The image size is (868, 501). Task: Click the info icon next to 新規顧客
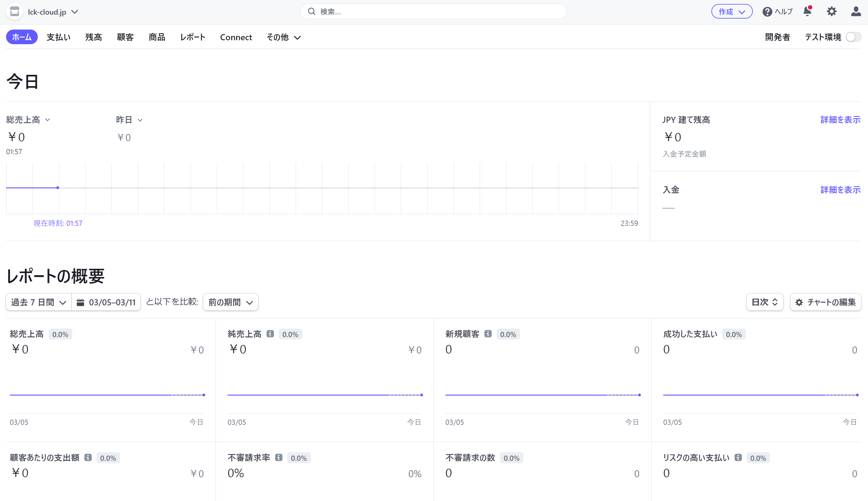click(488, 334)
